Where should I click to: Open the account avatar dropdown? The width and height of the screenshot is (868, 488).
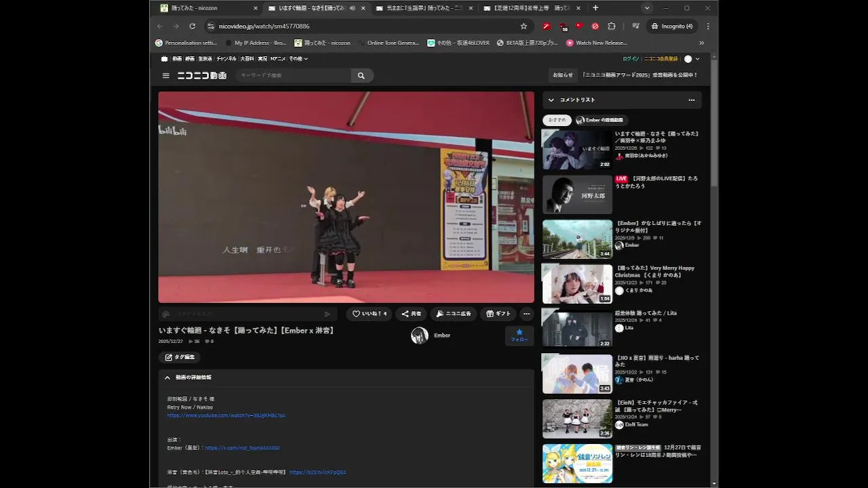point(692,59)
